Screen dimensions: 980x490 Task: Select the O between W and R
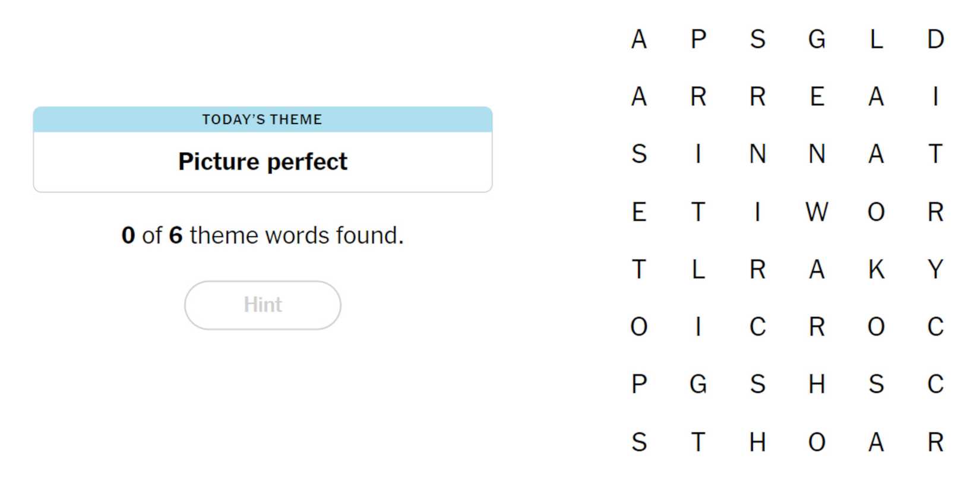coord(876,212)
